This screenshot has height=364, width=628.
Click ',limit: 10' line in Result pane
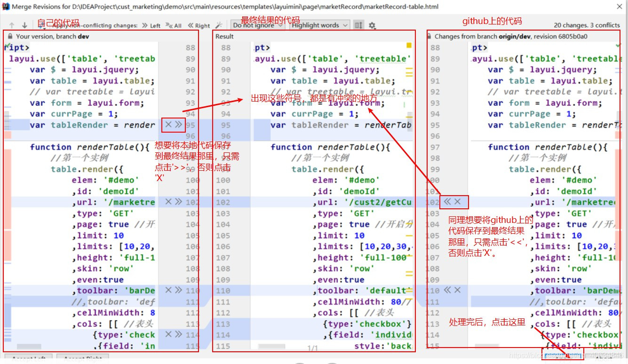click(x=338, y=236)
